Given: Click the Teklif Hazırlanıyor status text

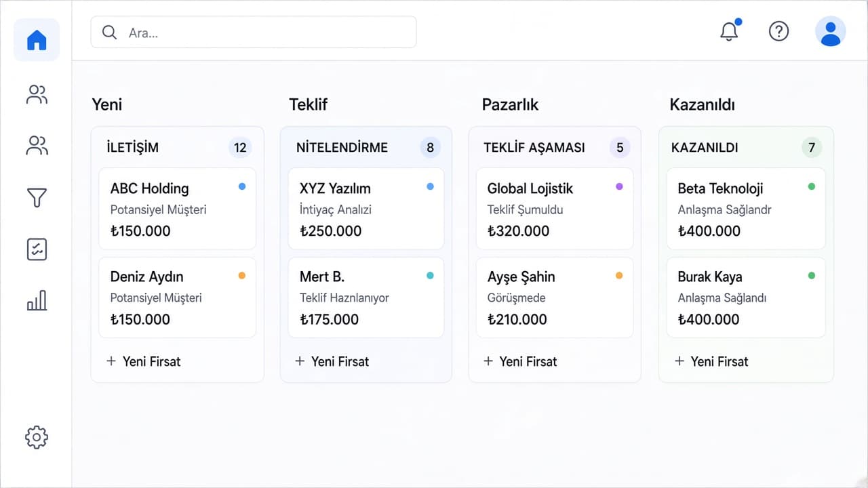Looking at the screenshot, I should point(344,298).
